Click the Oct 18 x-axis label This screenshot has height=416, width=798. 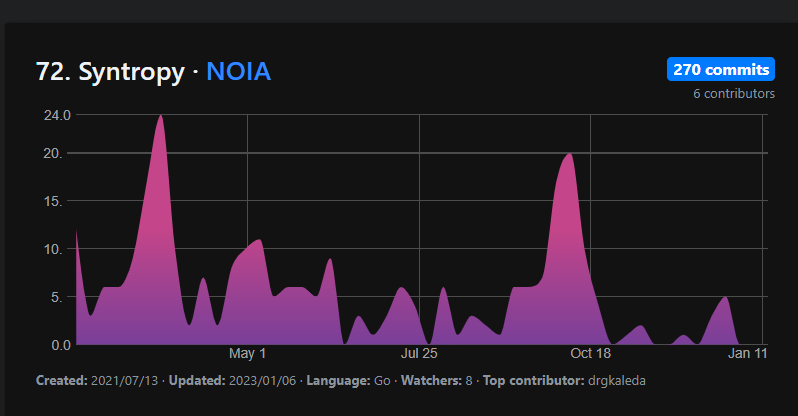point(590,353)
